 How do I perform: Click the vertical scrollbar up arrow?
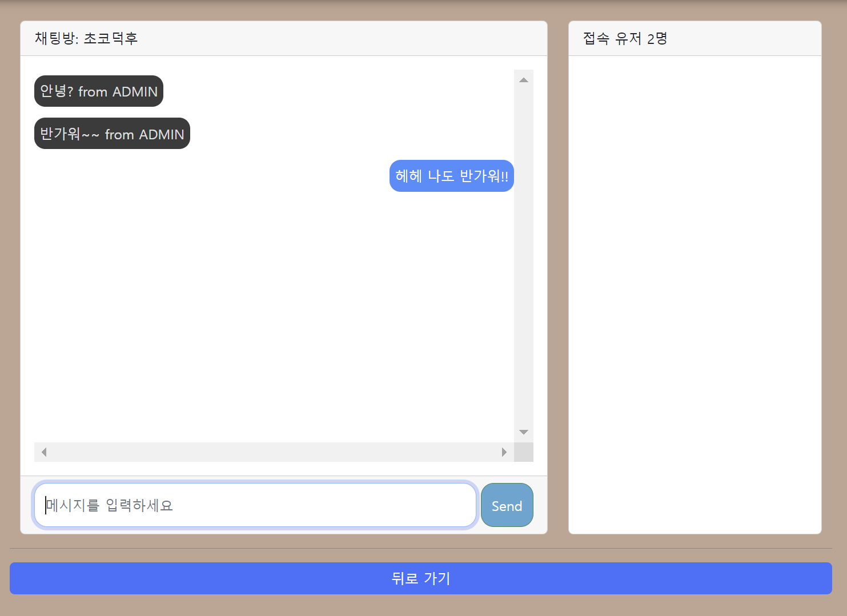(523, 79)
